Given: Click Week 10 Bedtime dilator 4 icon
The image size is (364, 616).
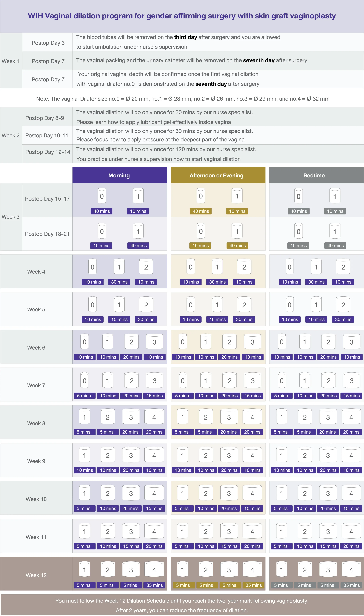Looking at the screenshot, I should [351, 493].
